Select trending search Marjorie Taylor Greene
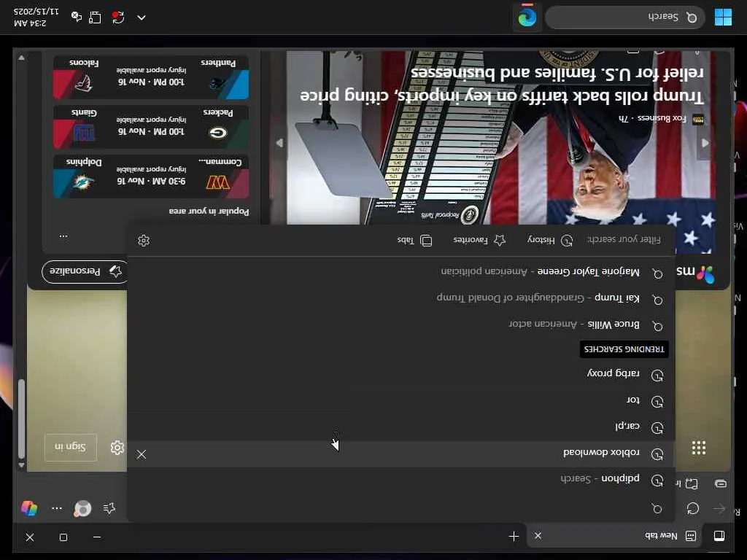This screenshot has width=747, height=560. pyautogui.click(x=401, y=273)
